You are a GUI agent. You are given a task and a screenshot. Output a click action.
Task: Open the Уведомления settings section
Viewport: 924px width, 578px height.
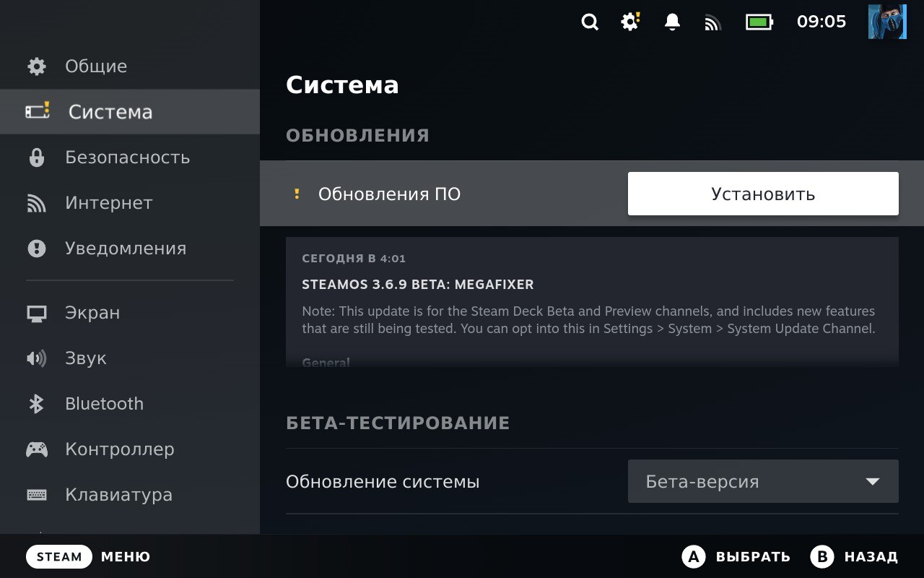pos(130,249)
